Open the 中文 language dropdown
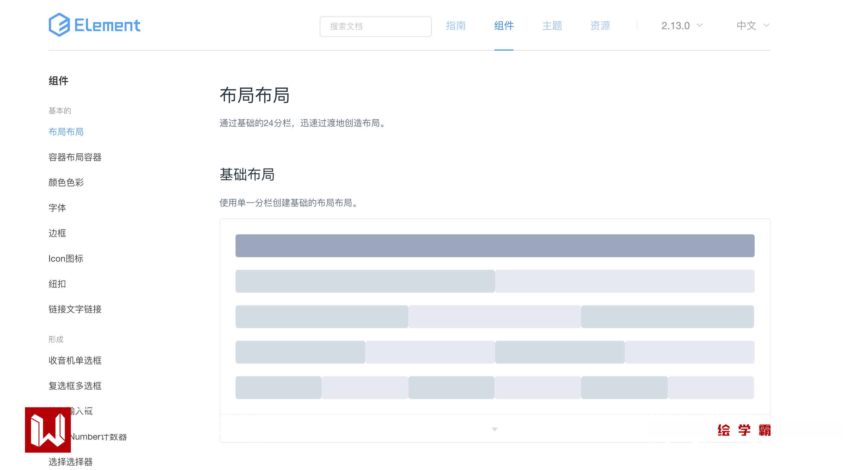The image size is (868, 470). pyautogui.click(x=752, y=26)
